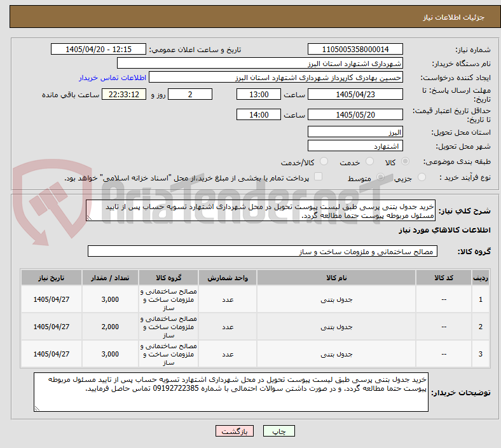Click جدول بتنی in row 2
The height and width of the screenshot is (448, 501).
336,327
